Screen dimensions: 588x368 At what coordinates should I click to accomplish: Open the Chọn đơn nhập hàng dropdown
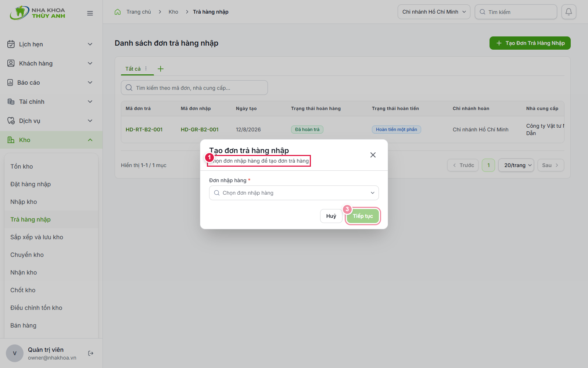click(x=294, y=193)
